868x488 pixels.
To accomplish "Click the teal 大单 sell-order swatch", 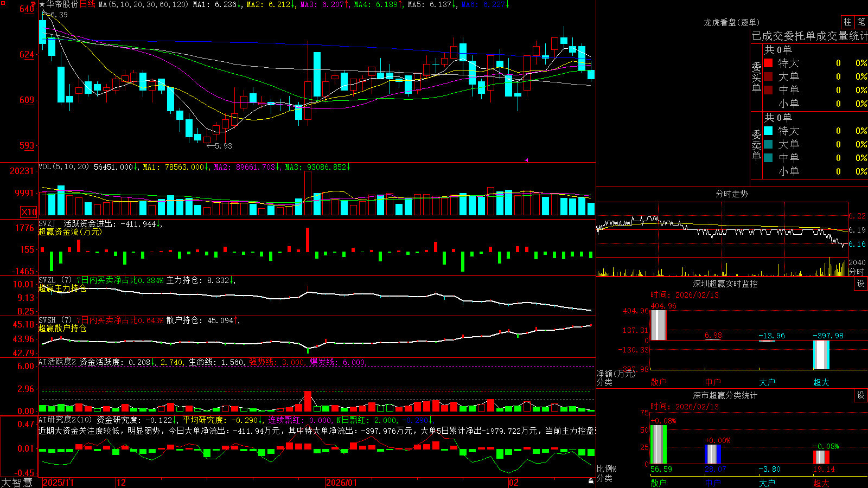I will 768,144.
